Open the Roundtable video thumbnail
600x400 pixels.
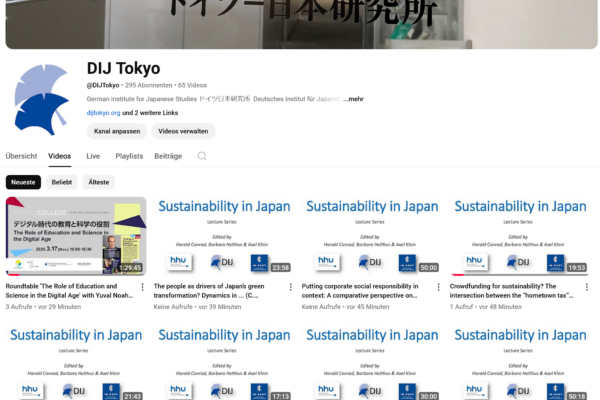[76, 236]
